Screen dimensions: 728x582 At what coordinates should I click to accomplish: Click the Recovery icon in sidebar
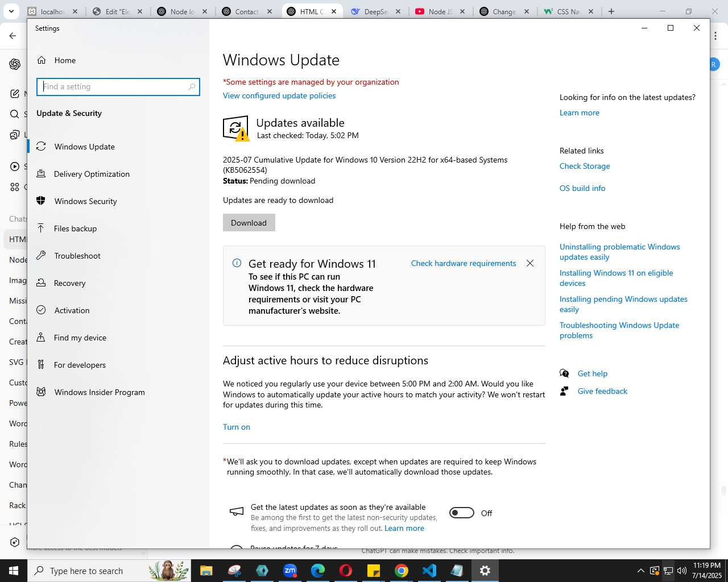[41, 282]
